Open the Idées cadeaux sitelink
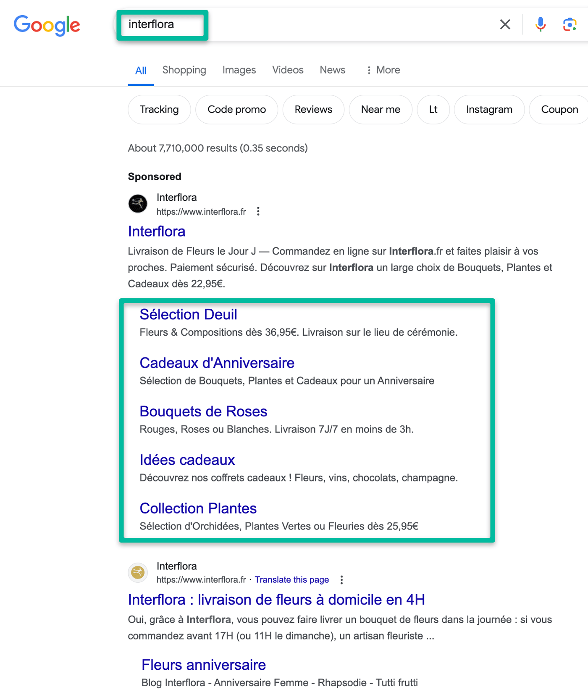The height and width of the screenshot is (700, 588). pyautogui.click(x=187, y=460)
